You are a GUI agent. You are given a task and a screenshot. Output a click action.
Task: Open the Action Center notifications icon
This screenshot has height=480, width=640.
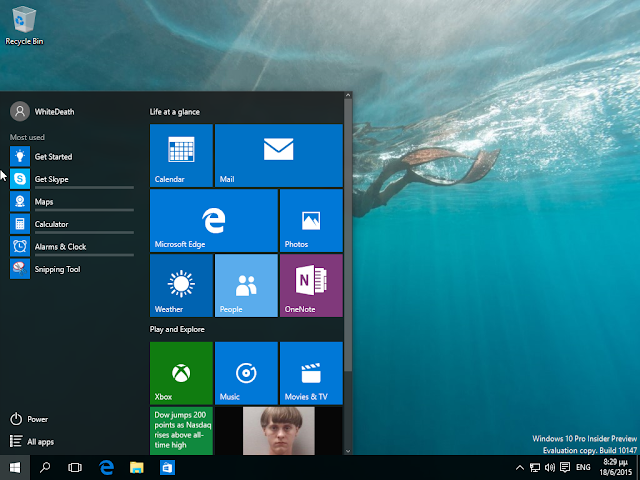pos(565,467)
